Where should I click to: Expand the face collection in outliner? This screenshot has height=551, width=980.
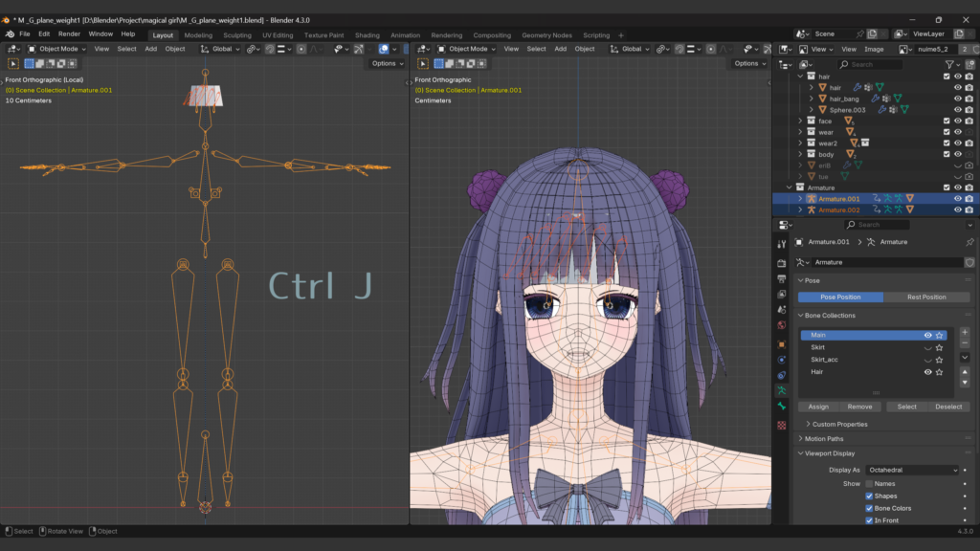pyautogui.click(x=801, y=121)
